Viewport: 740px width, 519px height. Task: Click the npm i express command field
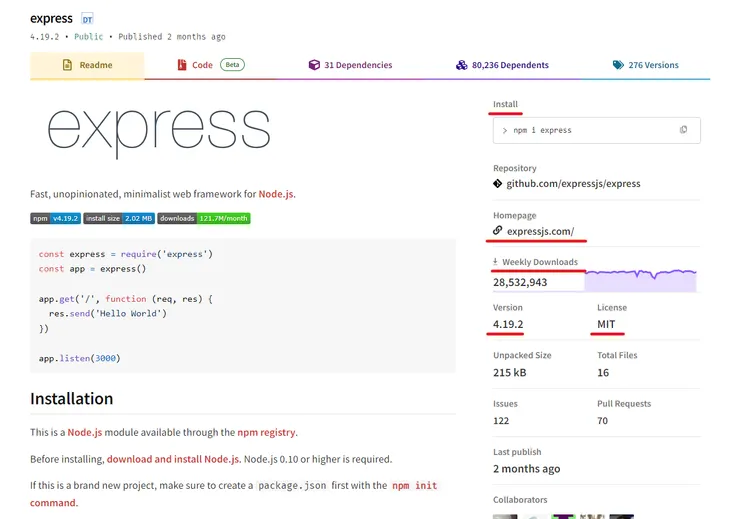click(x=597, y=130)
